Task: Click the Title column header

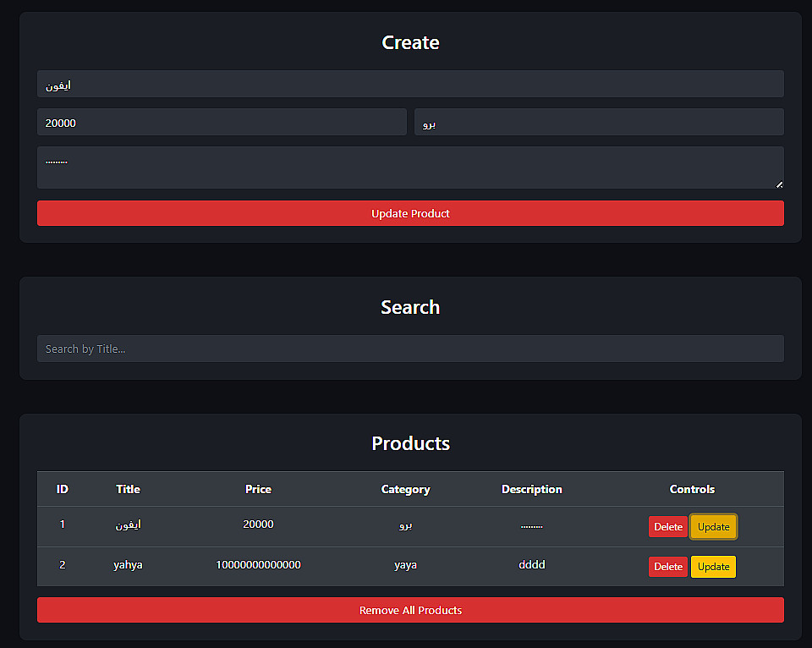Action: click(129, 489)
